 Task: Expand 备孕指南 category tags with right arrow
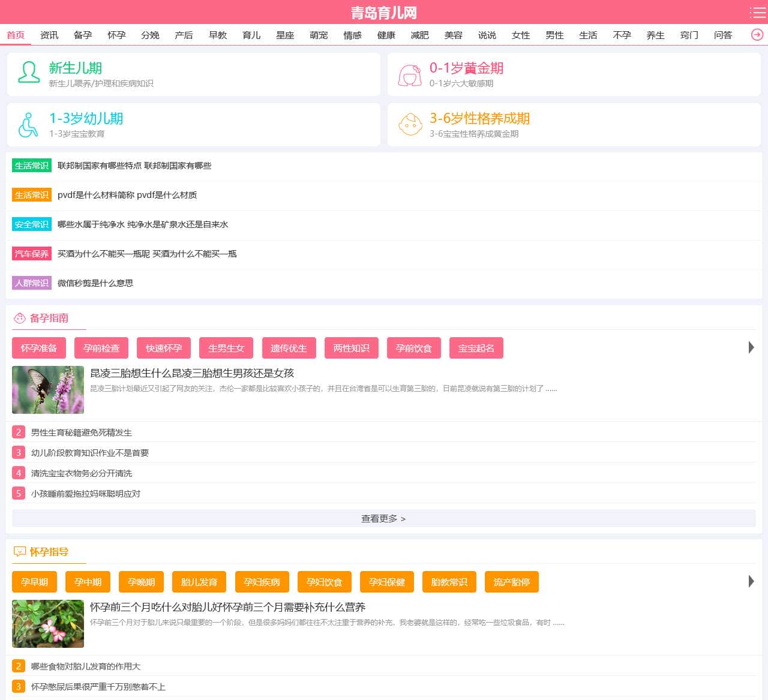751,347
